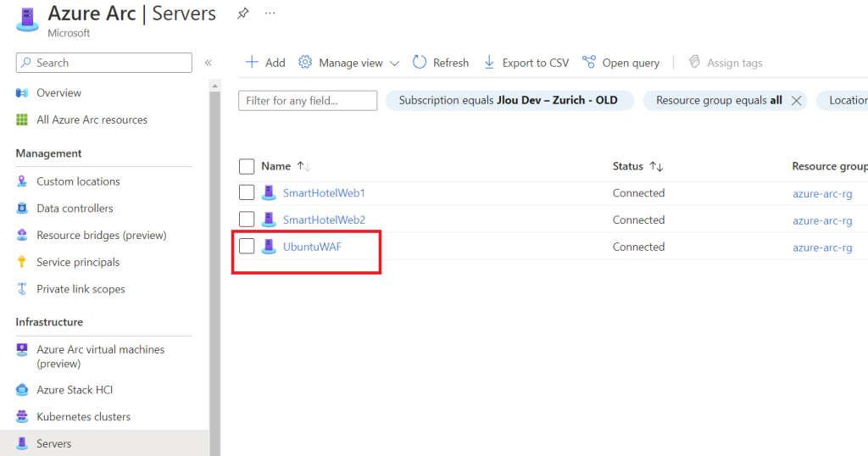
Task: Click the Azure Arc logo icon
Action: 27,20
